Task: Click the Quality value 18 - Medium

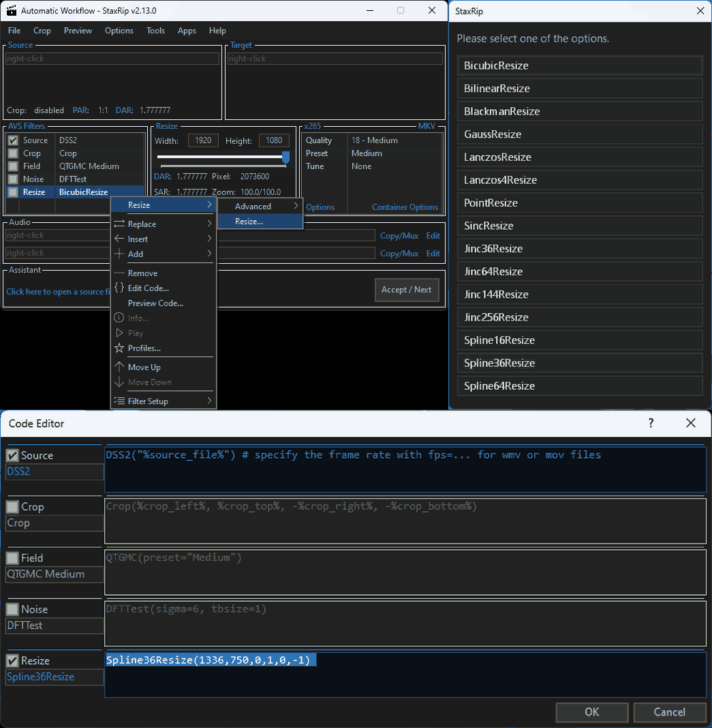Action: (375, 140)
